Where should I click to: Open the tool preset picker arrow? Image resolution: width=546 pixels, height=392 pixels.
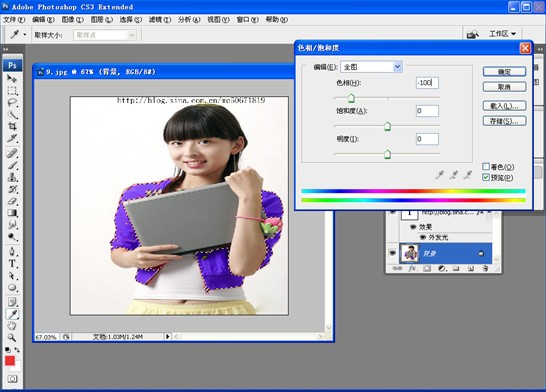(25, 34)
